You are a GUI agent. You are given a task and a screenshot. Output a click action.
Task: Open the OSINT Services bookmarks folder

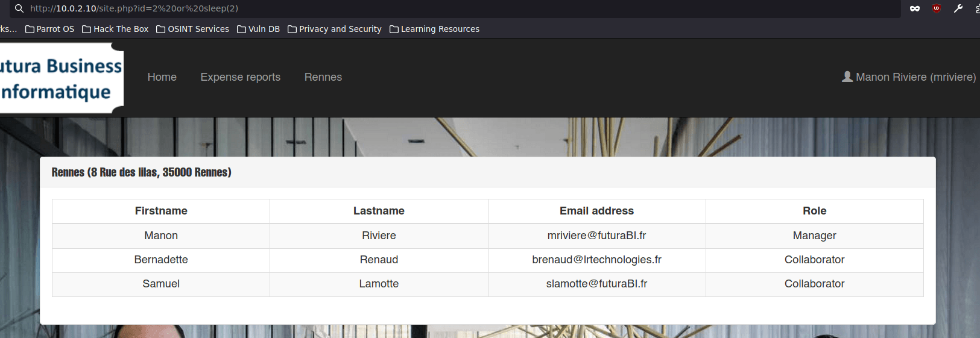coord(192,29)
